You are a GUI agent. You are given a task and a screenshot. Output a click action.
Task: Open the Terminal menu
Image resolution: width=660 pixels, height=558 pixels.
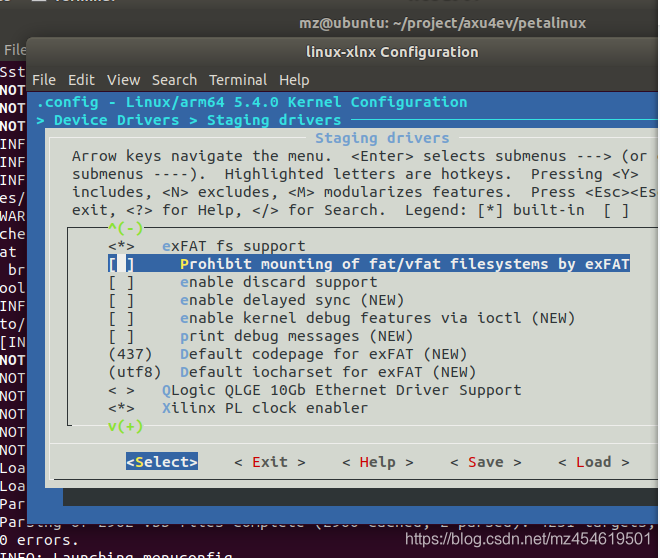click(238, 80)
